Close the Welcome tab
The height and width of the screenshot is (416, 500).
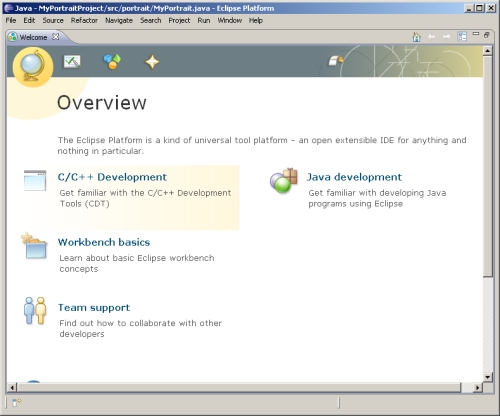pyautogui.click(x=56, y=37)
